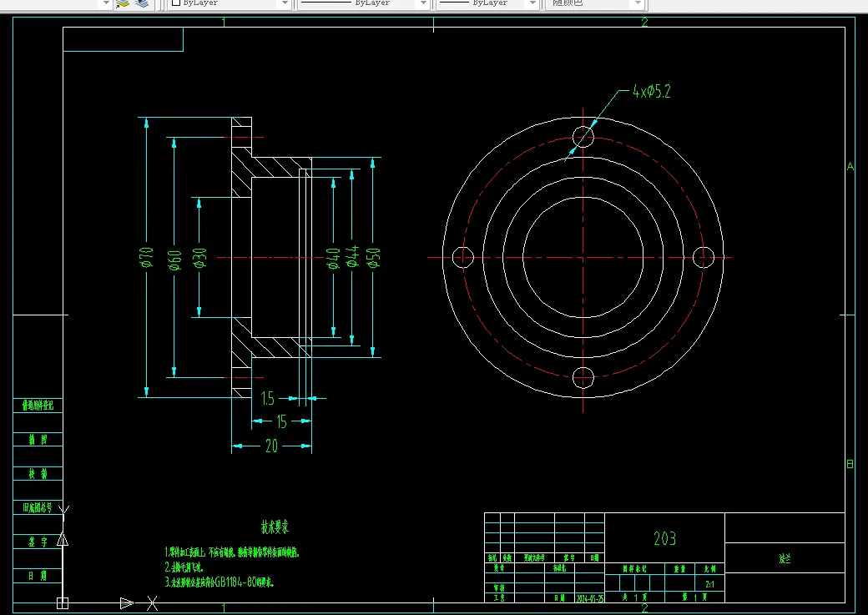Pick the top bolt hole circle
The width and height of the screenshot is (868, 615).
pyautogui.click(x=583, y=136)
